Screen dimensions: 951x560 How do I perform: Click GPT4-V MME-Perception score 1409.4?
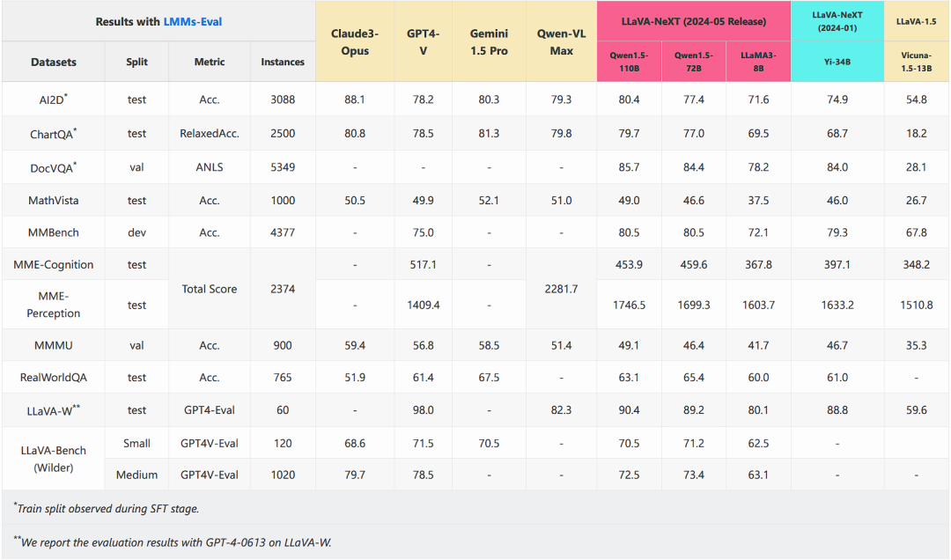(x=424, y=305)
